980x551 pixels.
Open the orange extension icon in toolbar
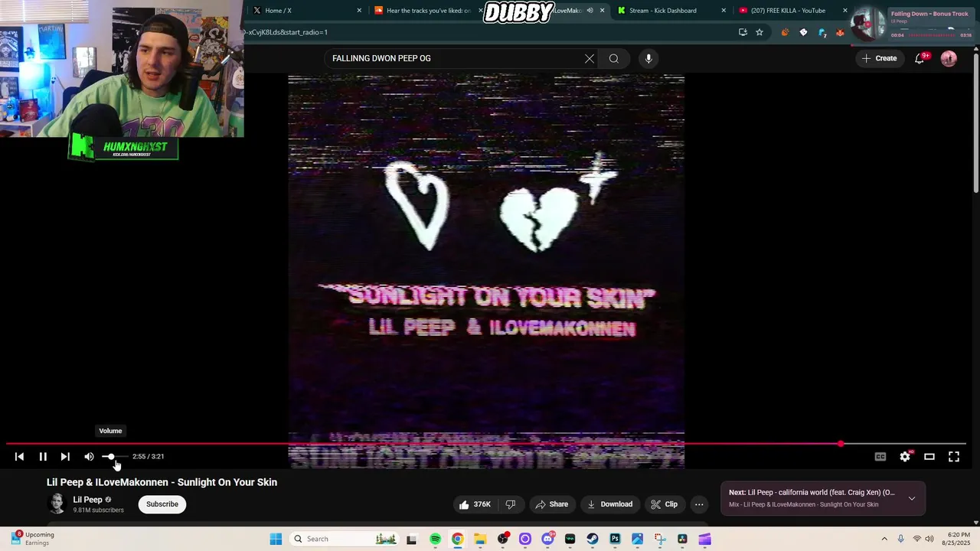pyautogui.click(x=785, y=32)
